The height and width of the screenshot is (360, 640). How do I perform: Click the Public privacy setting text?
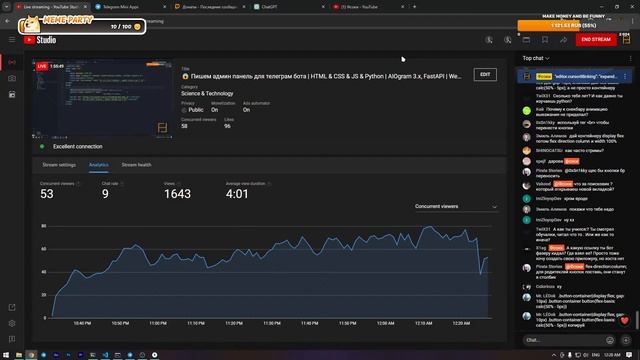(x=196, y=110)
